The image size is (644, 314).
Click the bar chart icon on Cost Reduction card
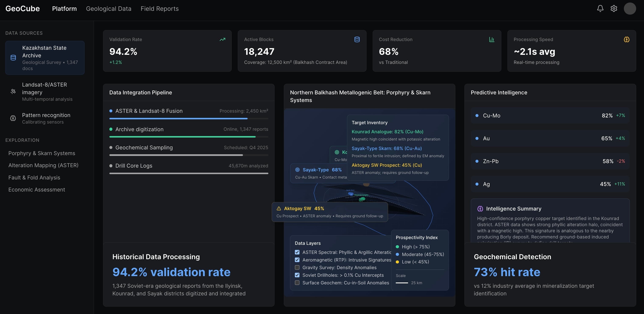click(492, 39)
